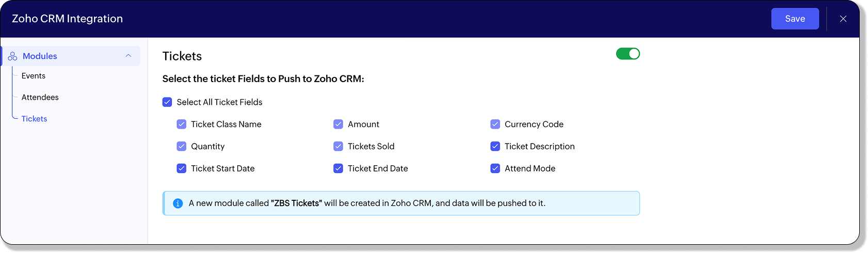868x253 pixels.
Task: Click the info icon in the notice banner
Action: (178, 203)
